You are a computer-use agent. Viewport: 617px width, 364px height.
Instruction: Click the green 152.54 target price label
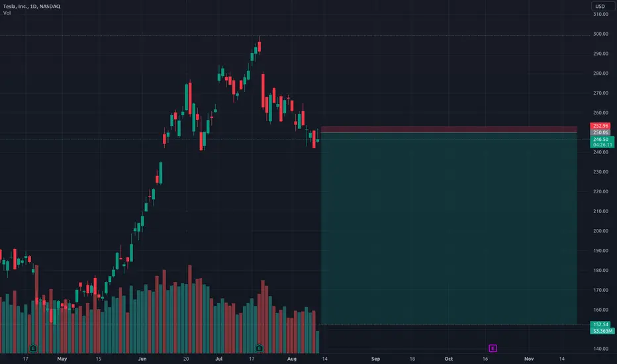click(x=600, y=325)
